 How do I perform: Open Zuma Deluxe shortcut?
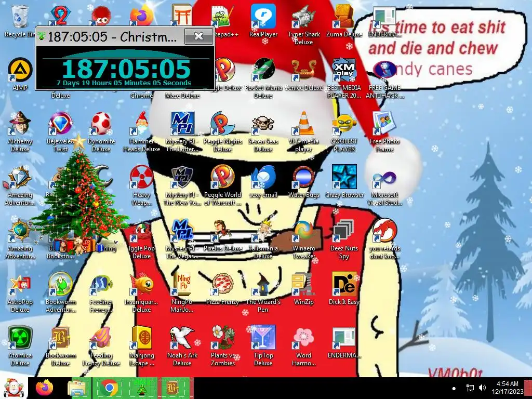pos(344,21)
